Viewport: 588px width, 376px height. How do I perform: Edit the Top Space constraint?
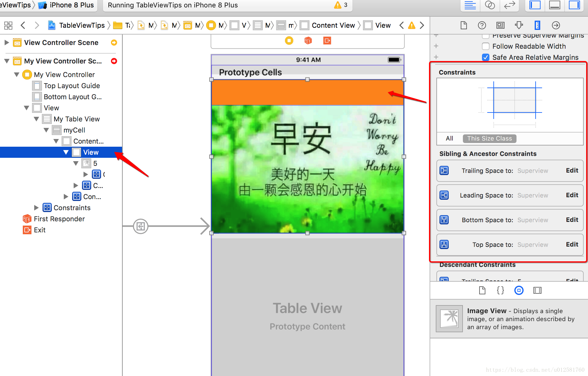point(572,244)
